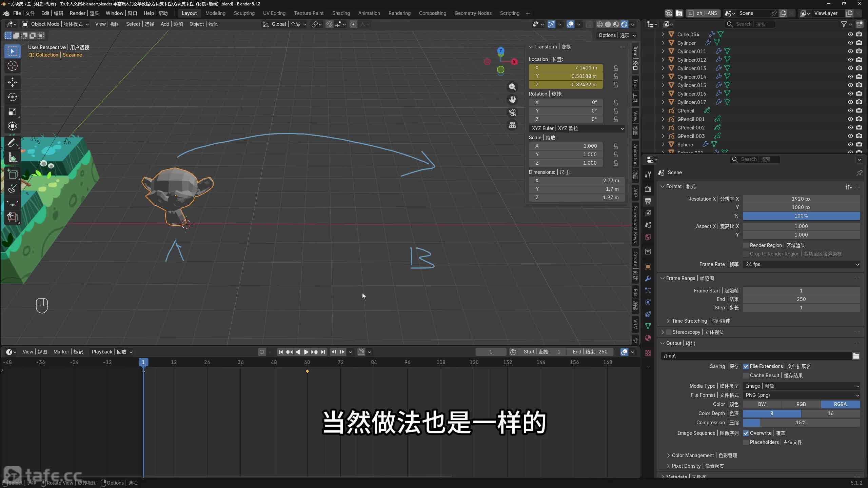
Task: Open the Frame Rate dropdown
Action: click(801, 264)
